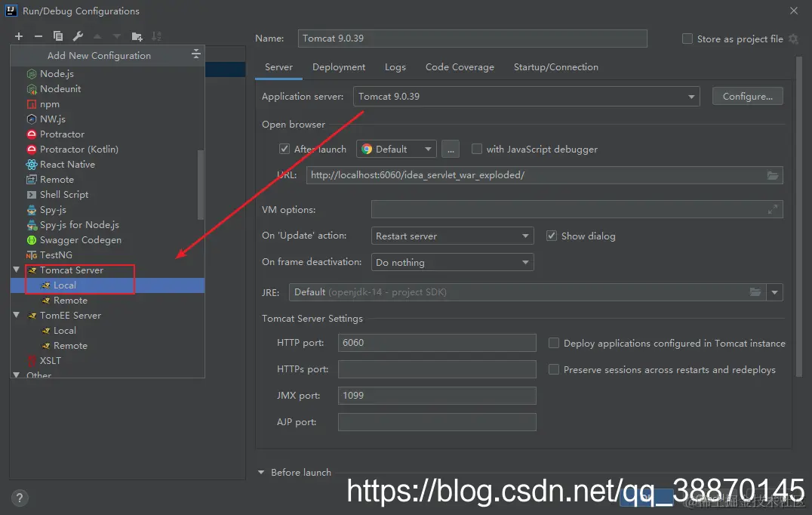Image resolution: width=812 pixels, height=515 pixels.
Task: Toggle After launch checkbox
Action: tap(285, 150)
